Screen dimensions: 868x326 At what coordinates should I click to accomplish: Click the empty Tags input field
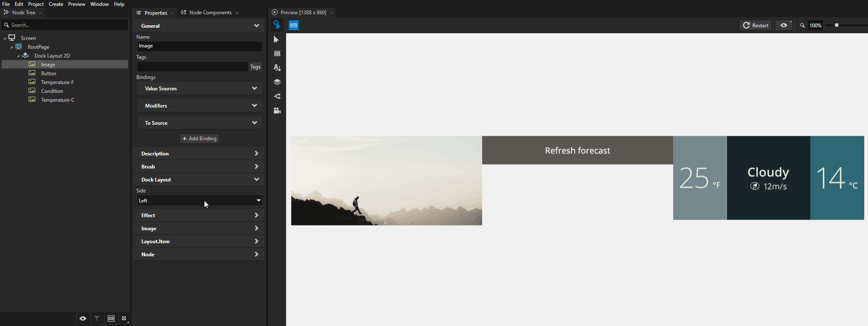(193, 67)
